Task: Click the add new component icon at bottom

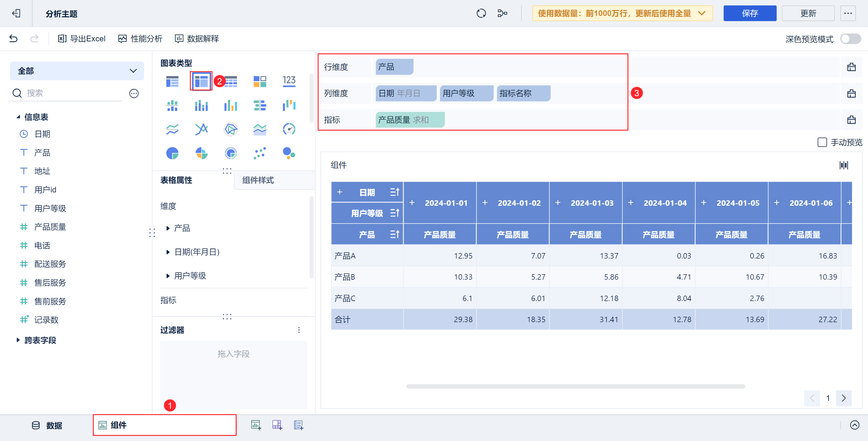Action: 256,425
